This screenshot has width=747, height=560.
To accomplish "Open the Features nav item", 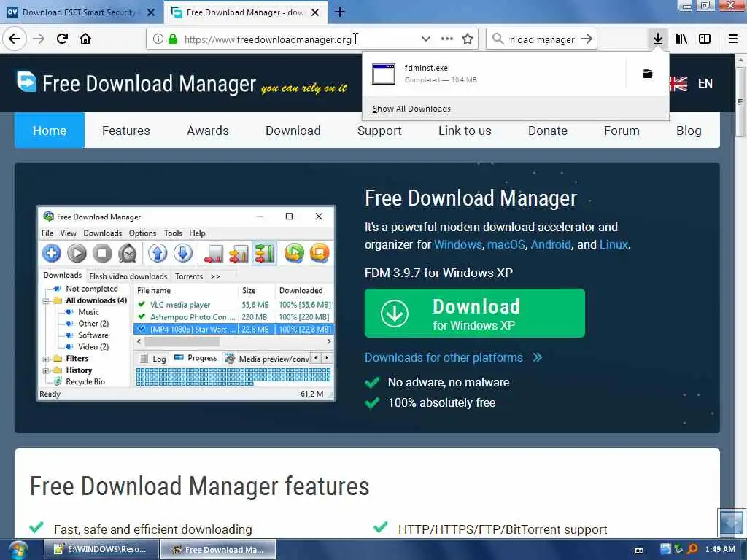I will (125, 131).
